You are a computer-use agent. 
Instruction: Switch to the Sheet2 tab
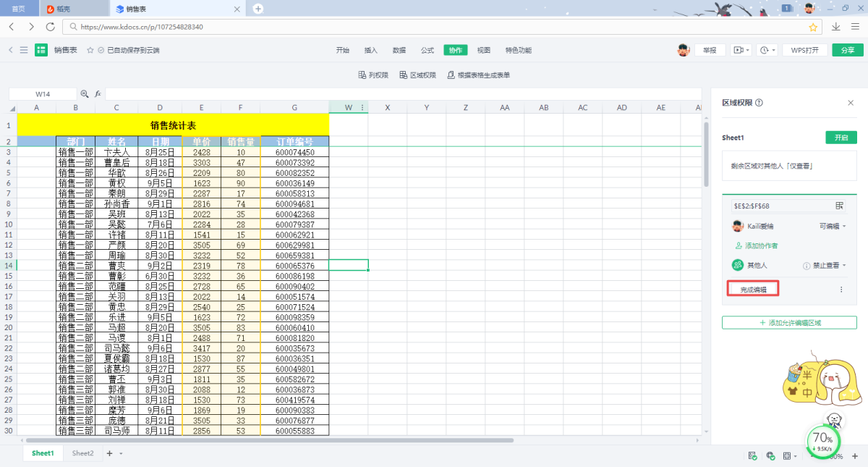click(82, 453)
